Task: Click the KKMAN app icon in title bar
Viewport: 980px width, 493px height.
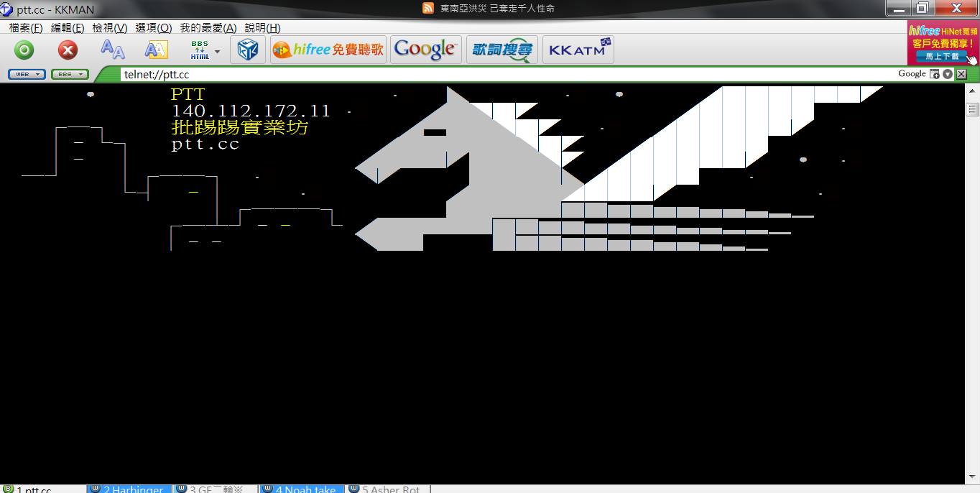Action: coord(7,9)
